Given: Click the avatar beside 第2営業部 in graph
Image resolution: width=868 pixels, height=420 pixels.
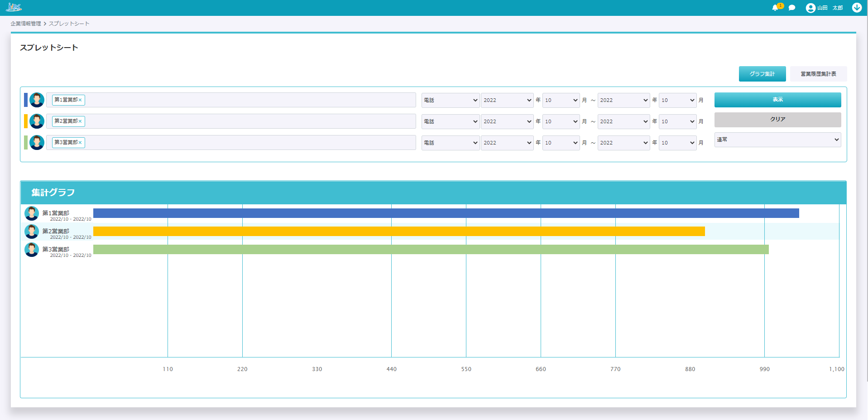Looking at the screenshot, I should coord(32,232).
